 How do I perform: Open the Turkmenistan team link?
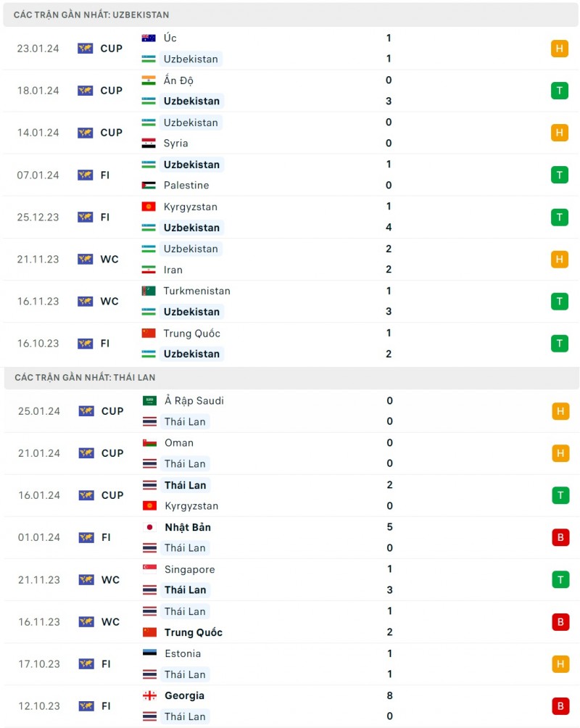point(196,291)
